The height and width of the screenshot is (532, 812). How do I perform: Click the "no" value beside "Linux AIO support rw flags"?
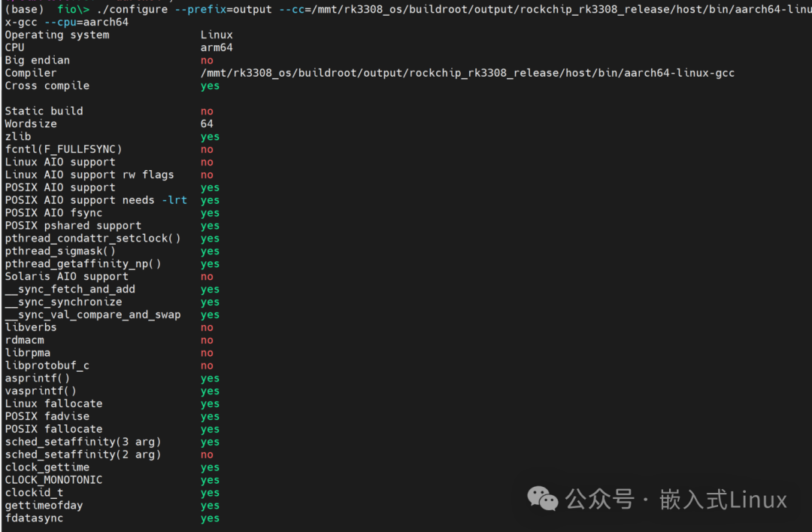coord(207,175)
